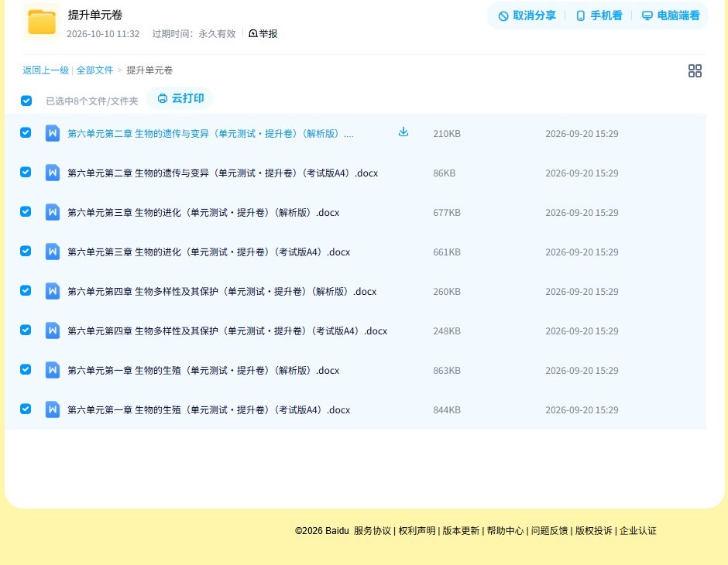The width and height of the screenshot is (728, 565).
Task: Uncheck the 生物的生殖 考试版A4 file checkbox
Action: 26,409
